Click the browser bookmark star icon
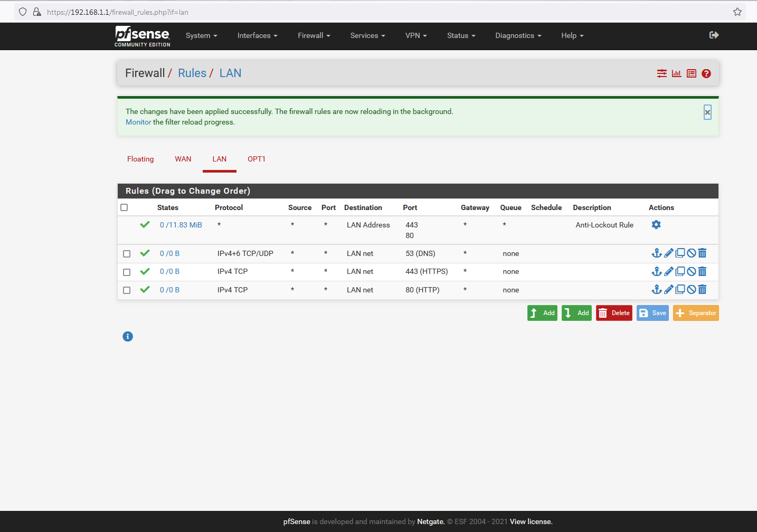This screenshot has height=532, width=757. click(737, 12)
